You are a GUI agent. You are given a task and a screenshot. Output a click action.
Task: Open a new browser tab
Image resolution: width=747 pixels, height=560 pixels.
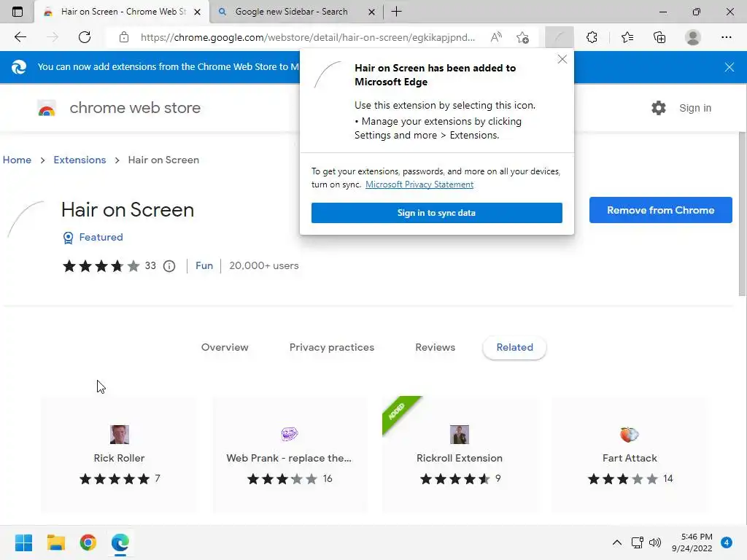coord(396,12)
